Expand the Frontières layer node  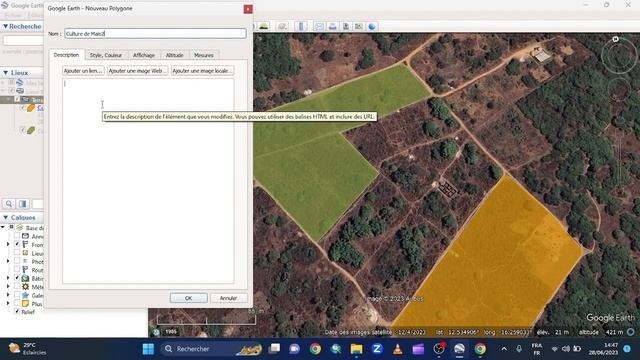click(8, 244)
